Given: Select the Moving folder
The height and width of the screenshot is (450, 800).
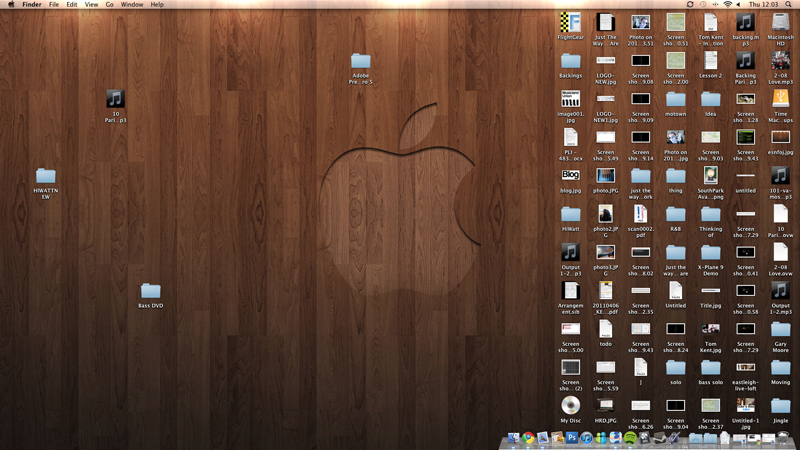Looking at the screenshot, I should click(781, 367).
